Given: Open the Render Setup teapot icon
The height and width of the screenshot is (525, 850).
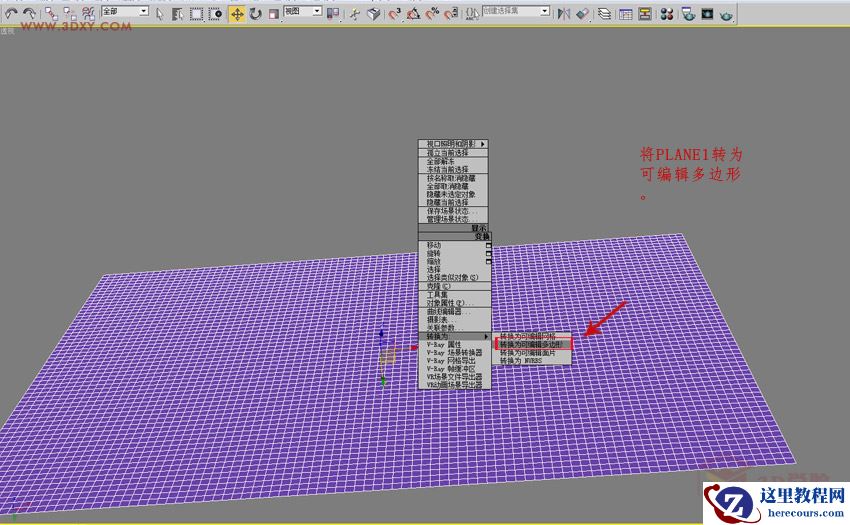Looking at the screenshot, I should click(688, 14).
